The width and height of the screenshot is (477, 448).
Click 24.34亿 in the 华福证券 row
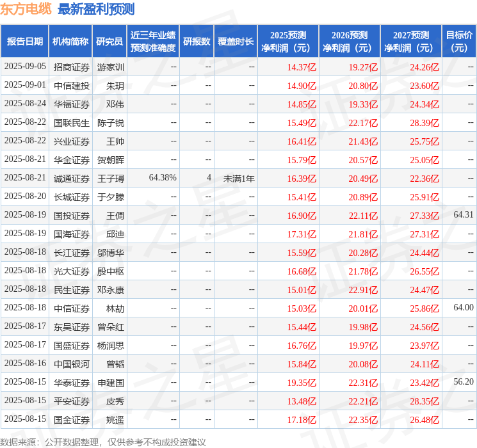coord(424,104)
